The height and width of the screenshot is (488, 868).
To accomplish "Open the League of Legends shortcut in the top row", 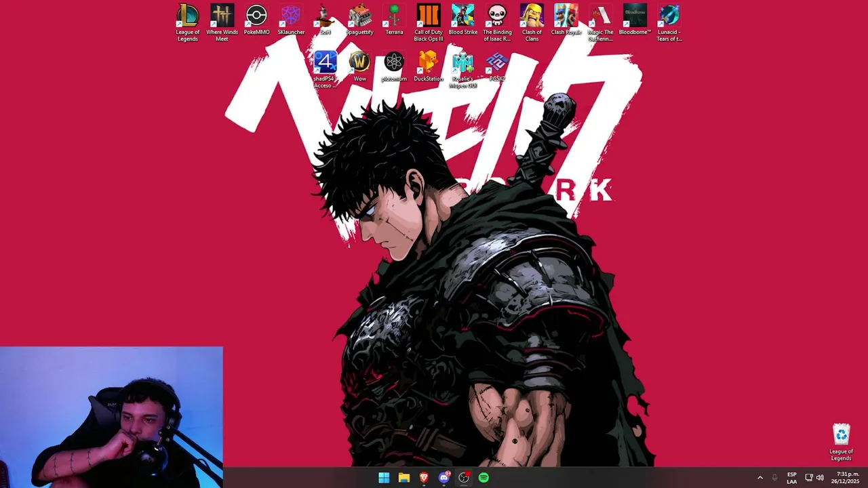I will tap(188, 22).
